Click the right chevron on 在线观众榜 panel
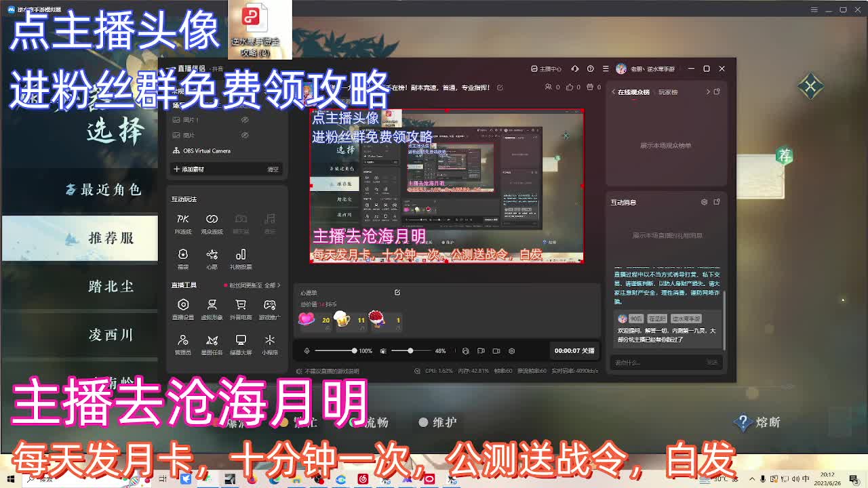Viewport: 868px width, 488px height. pyautogui.click(x=708, y=91)
